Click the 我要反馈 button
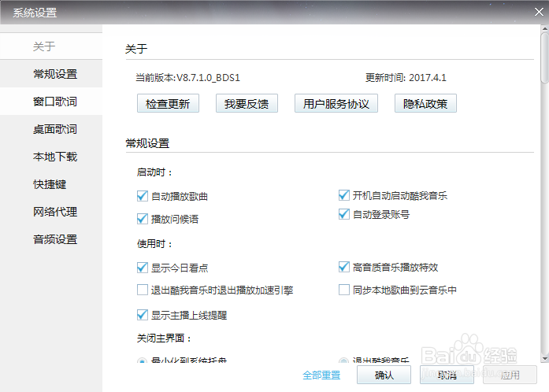This screenshot has width=549, height=392. [x=247, y=103]
